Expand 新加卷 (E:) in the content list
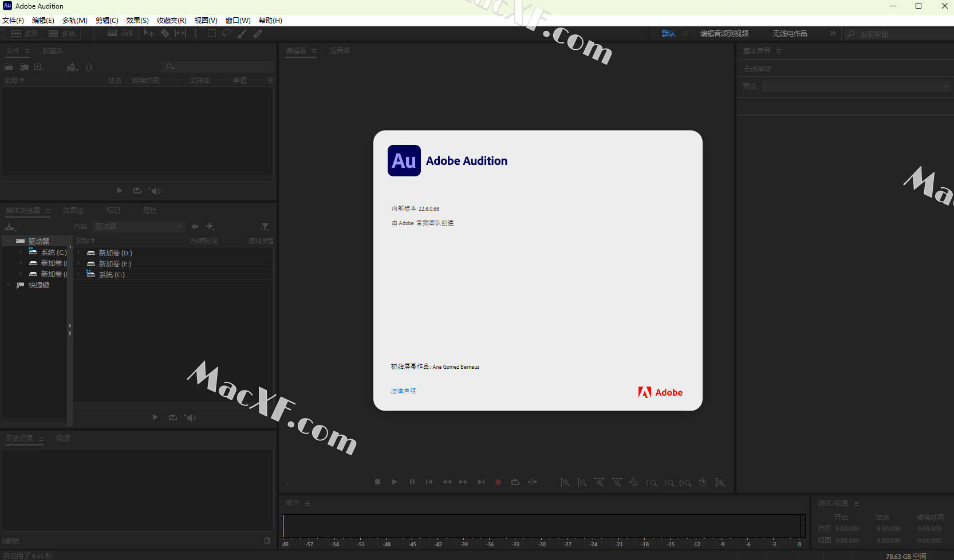The height and width of the screenshot is (560, 954). [78, 263]
